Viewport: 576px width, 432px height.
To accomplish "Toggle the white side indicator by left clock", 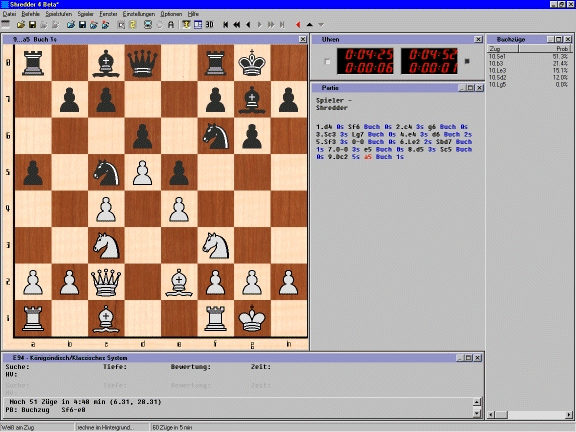I will tap(328, 62).
